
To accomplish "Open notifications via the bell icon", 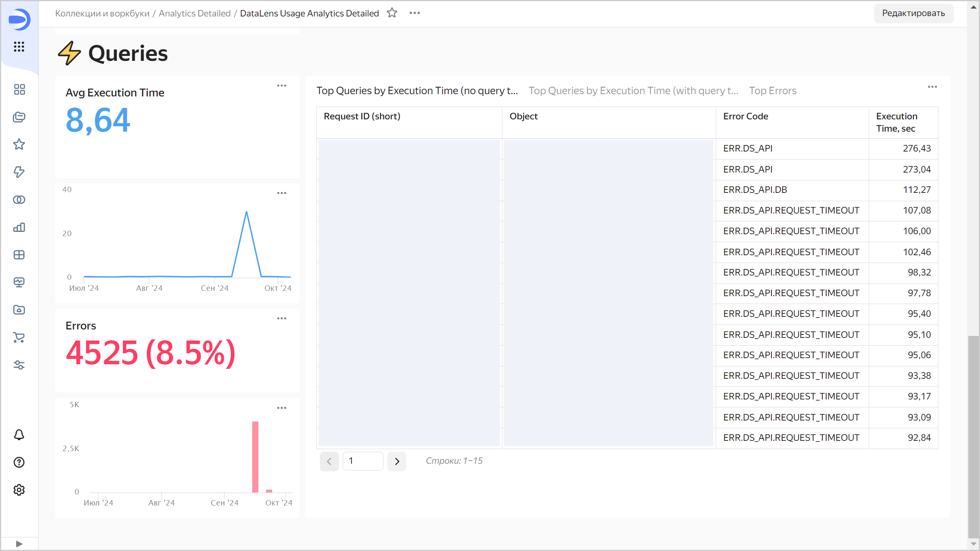I will (19, 435).
